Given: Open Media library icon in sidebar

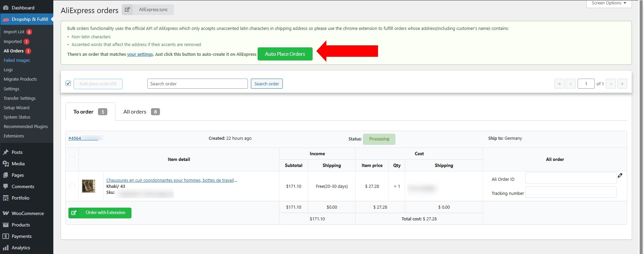Looking at the screenshot, I should click(x=6, y=164).
